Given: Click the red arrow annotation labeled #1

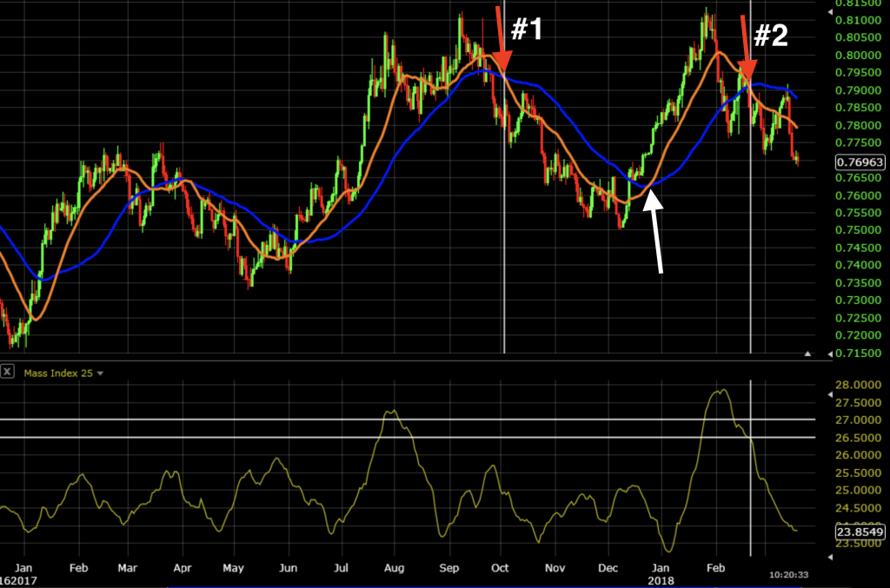Looking at the screenshot, I should coord(502,43).
